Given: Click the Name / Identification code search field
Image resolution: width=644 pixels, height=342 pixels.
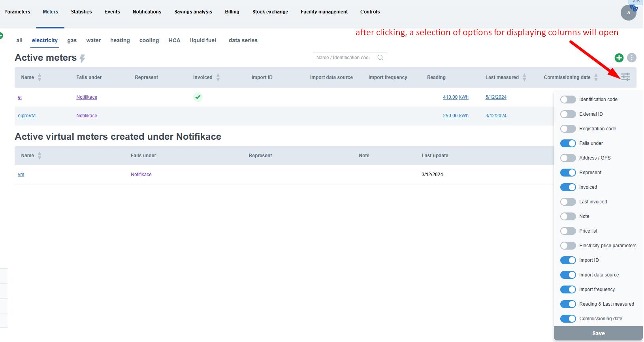Looking at the screenshot, I should (x=343, y=58).
